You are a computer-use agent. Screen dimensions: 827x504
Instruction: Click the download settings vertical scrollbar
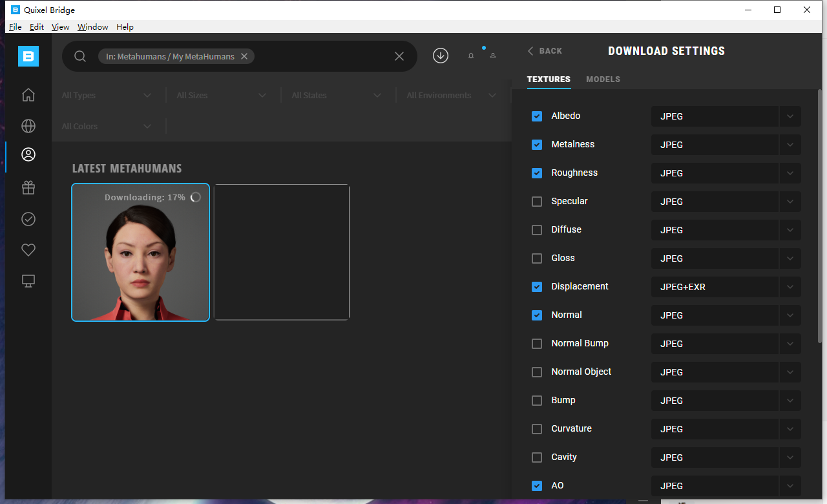(x=821, y=216)
